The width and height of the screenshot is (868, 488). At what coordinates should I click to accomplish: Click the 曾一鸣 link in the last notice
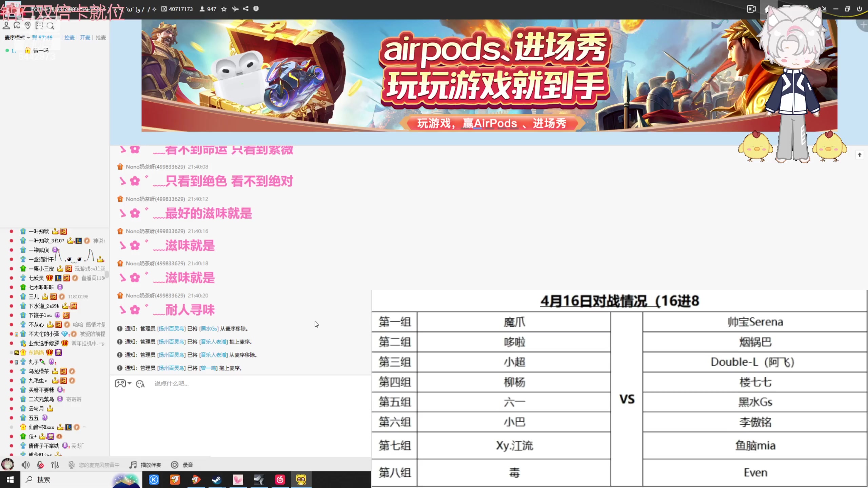pyautogui.click(x=209, y=368)
